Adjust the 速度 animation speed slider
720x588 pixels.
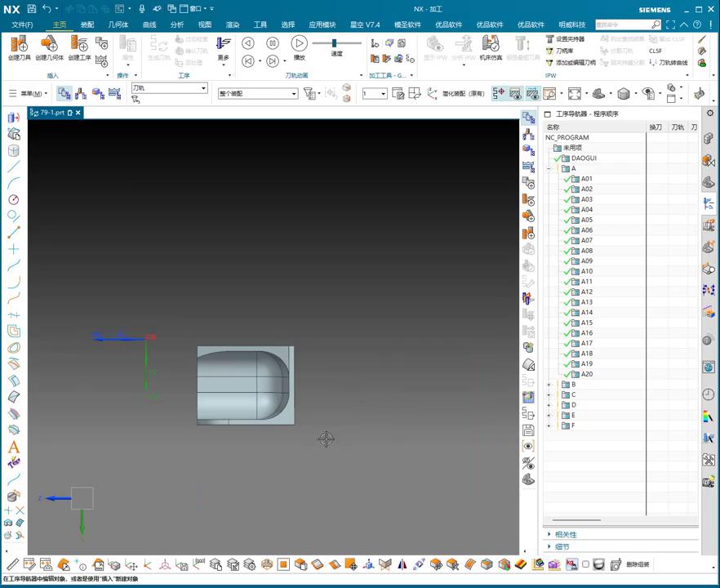(334, 43)
